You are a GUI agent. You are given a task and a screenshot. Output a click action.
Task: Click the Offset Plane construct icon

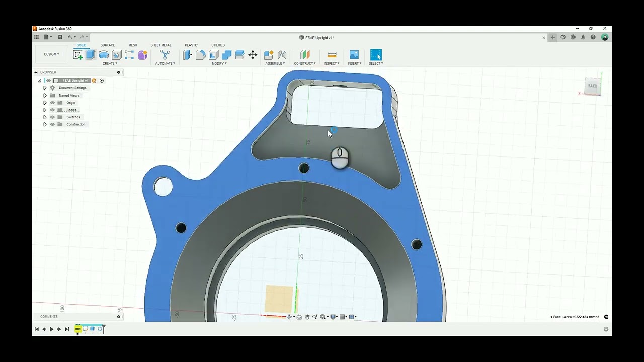[x=305, y=55]
